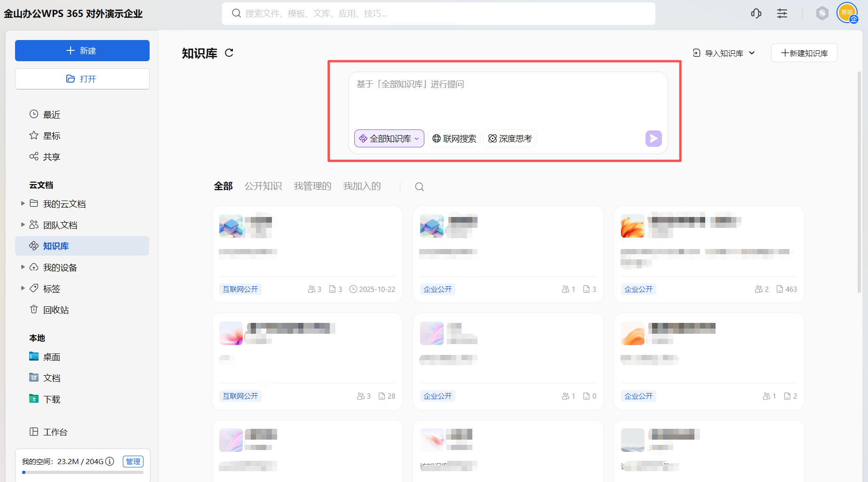Open knowledge base card dated 2025-10-22
The height and width of the screenshot is (482, 868).
point(307,254)
